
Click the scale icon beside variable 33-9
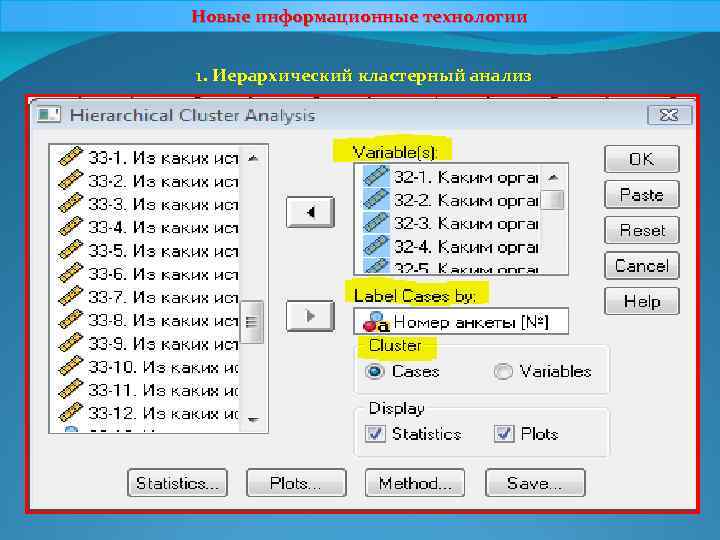[70, 343]
